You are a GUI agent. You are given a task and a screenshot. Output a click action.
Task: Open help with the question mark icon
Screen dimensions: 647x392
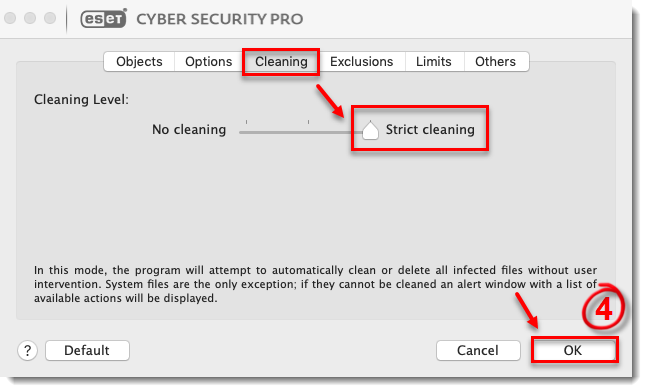[x=28, y=351]
